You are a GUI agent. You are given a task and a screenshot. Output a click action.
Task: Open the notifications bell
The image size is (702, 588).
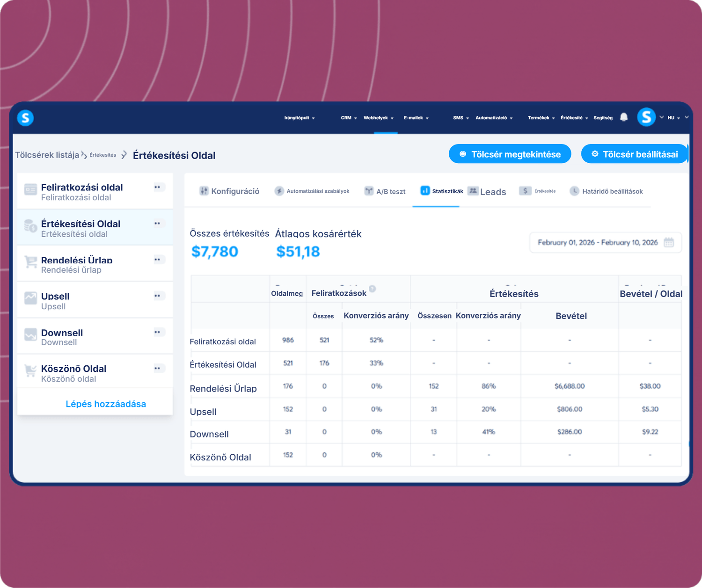[x=624, y=117]
